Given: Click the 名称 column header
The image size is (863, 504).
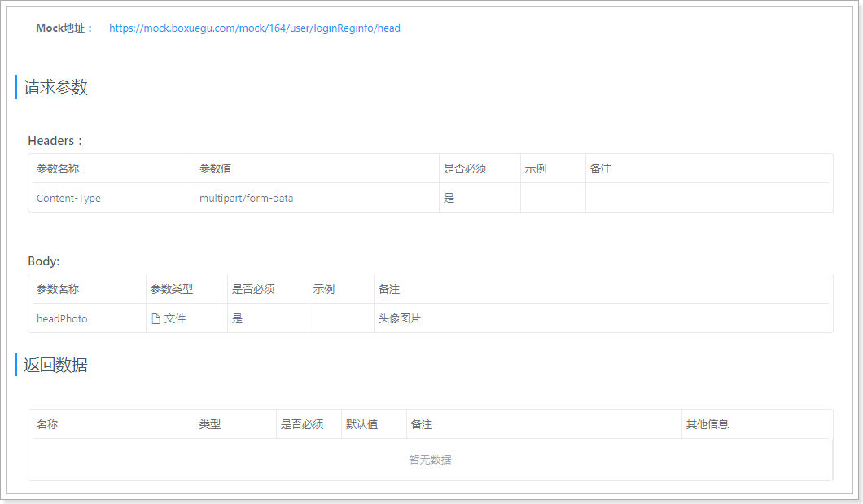Looking at the screenshot, I should (47, 424).
